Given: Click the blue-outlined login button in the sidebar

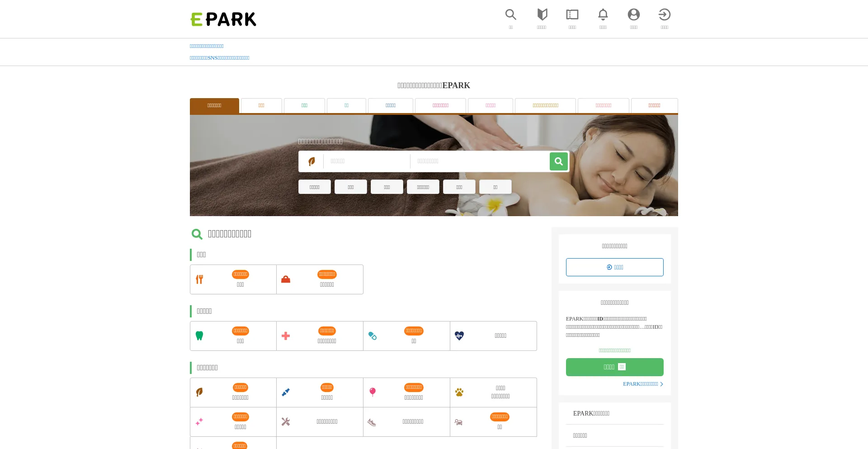Looking at the screenshot, I should [x=615, y=267].
